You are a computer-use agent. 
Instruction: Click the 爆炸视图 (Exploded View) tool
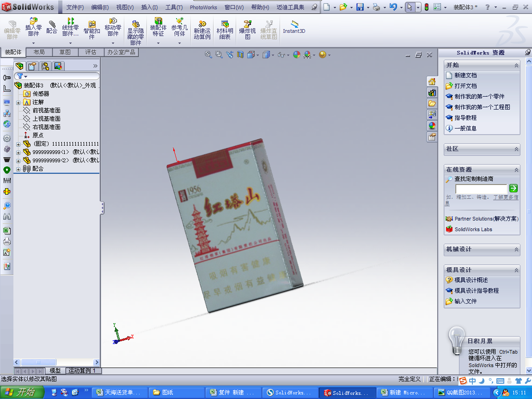(x=247, y=30)
